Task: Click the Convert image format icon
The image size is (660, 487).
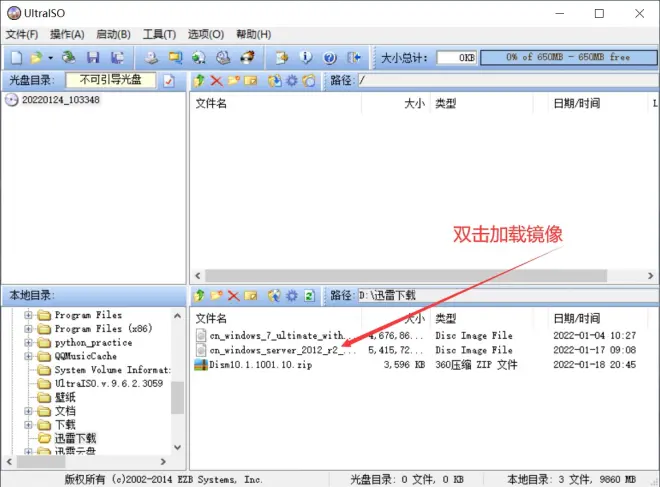Action: point(175,58)
